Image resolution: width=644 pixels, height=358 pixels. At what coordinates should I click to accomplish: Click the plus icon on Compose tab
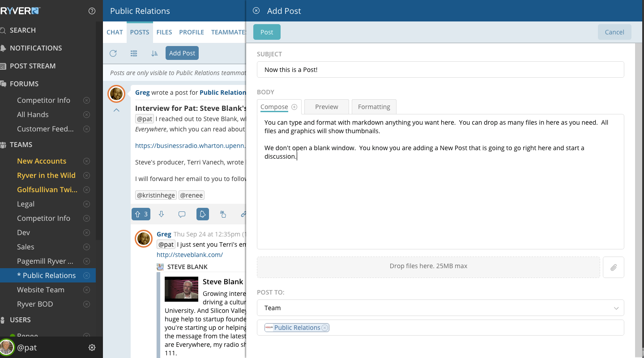coord(294,107)
